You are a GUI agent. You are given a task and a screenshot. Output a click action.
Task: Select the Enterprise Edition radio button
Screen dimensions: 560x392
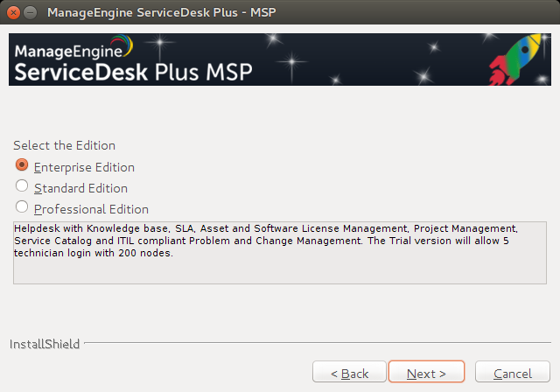pos(22,165)
